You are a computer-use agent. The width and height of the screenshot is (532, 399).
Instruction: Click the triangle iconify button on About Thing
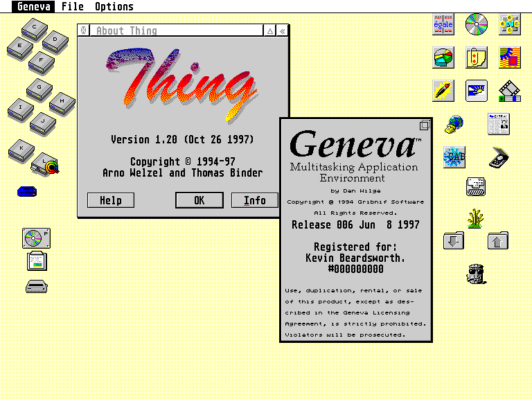pos(270,31)
